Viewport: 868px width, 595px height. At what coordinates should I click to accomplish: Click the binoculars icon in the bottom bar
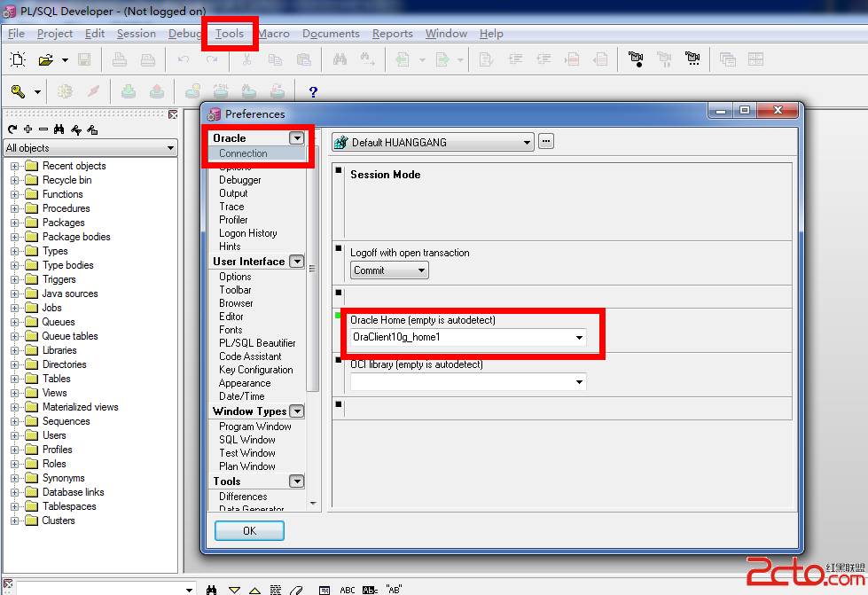tap(212, 590)
